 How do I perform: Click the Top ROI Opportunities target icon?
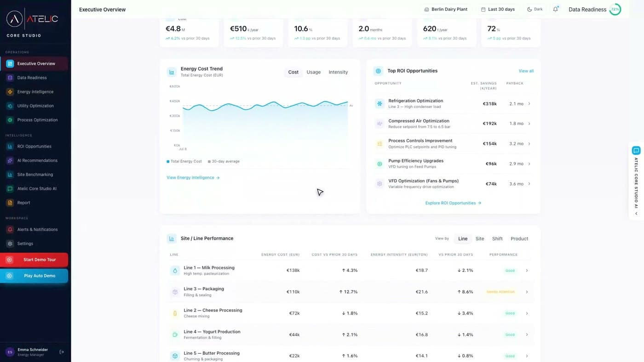point(379,71)
